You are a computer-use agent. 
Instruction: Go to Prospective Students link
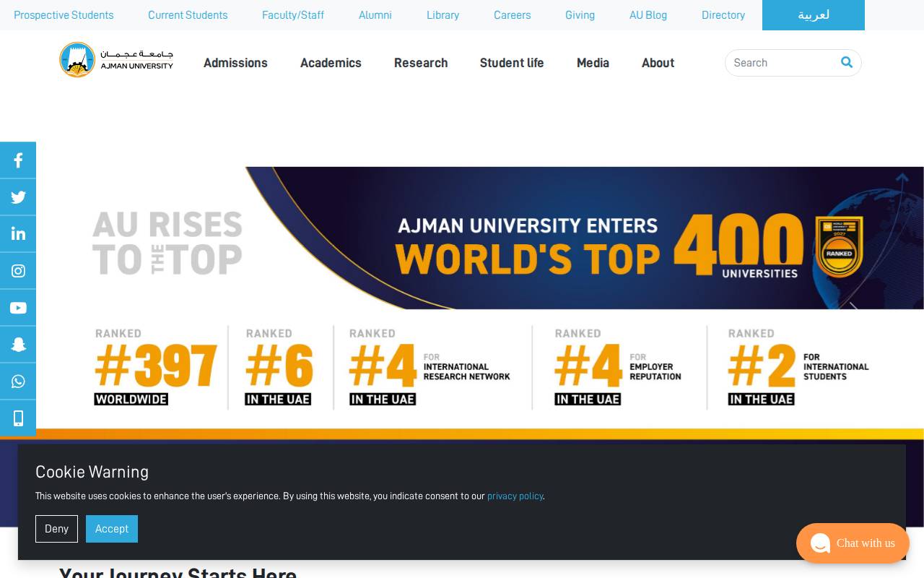(x=64, y=15)
